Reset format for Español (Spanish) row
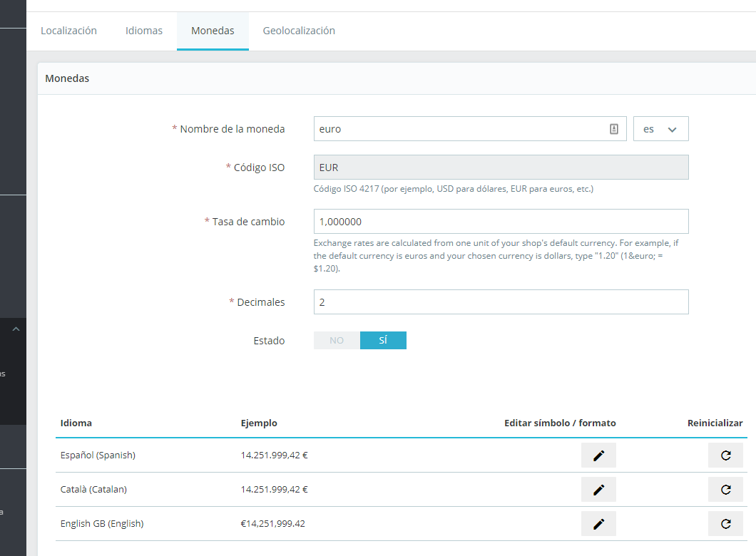The width and height of the screenshot is (756, 556). (725, 455)
